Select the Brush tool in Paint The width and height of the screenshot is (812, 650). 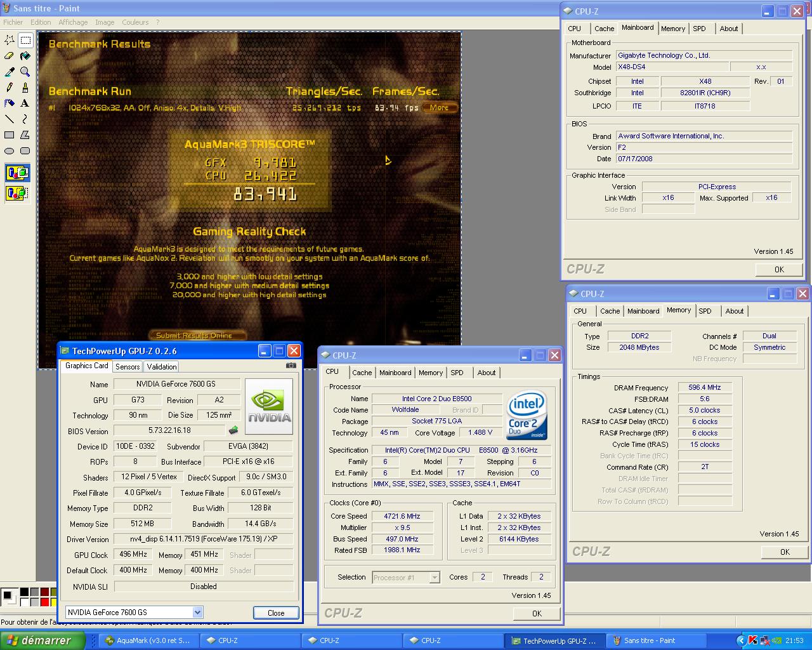(x=25, y=88)
